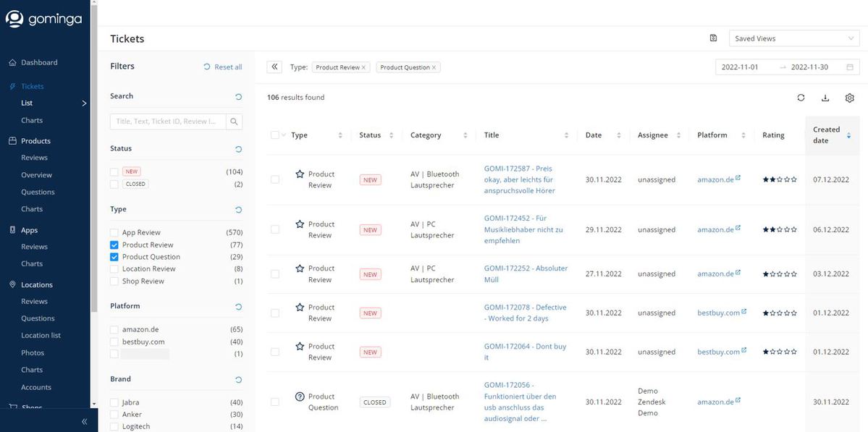
Task: Uncheck the Product Question type filter
Action: pos(114,257)
